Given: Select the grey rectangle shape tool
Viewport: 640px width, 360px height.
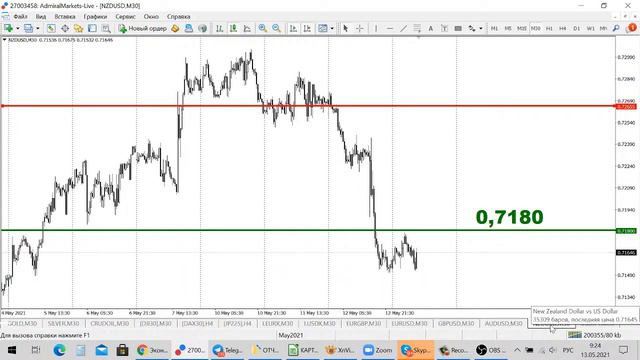Looking at the screenshot, I should [x=458, y=28].
